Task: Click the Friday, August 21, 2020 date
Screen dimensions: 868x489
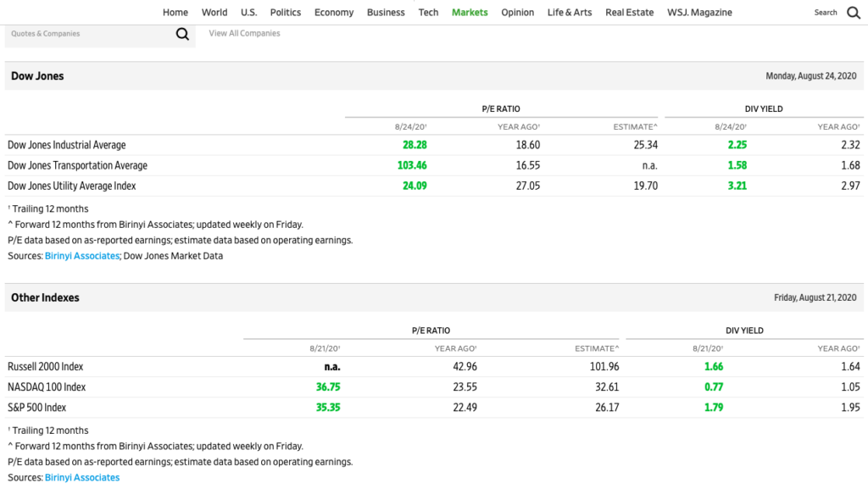Action: coord(815,297)
